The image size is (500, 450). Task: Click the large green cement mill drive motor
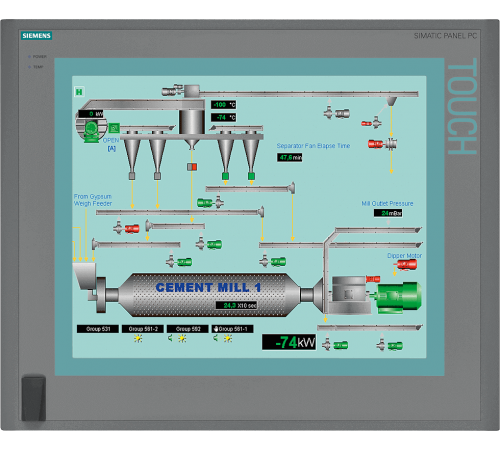(x=399, y=298)
